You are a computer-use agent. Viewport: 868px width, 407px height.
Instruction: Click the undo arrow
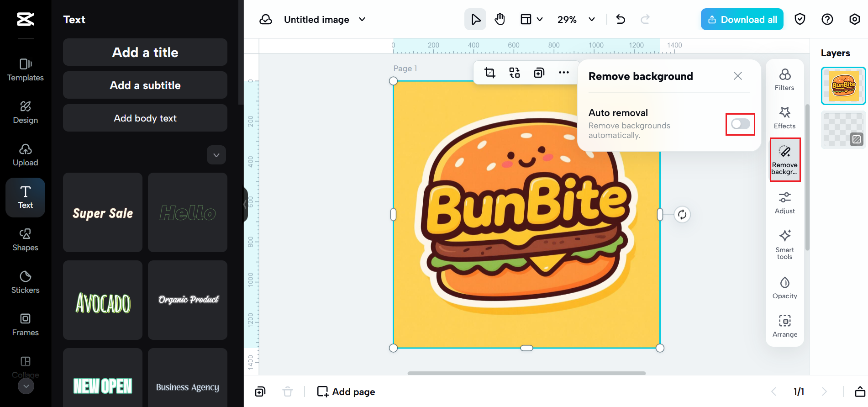tap(621, 19)
